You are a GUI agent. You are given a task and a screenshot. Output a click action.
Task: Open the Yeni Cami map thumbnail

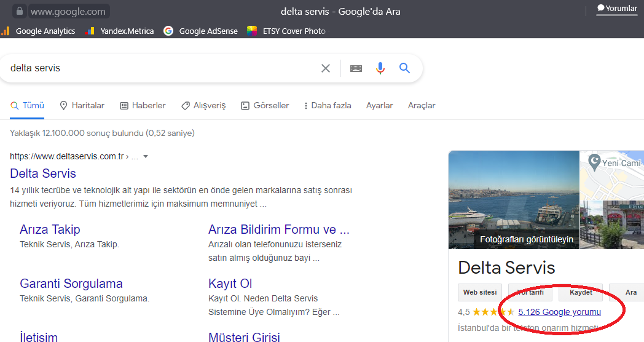(x=612, y=175)
